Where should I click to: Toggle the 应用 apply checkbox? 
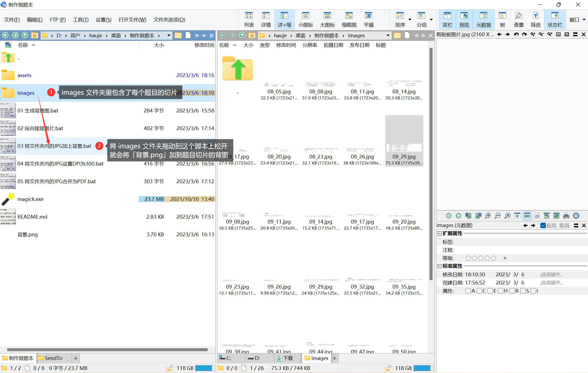coord(543,225)
